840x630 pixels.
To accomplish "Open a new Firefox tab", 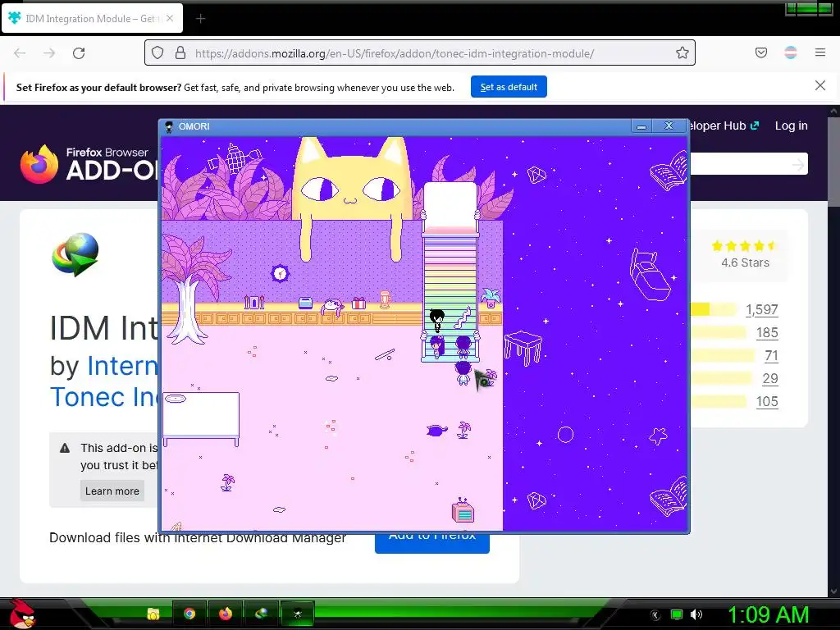I will pos(200,19).
